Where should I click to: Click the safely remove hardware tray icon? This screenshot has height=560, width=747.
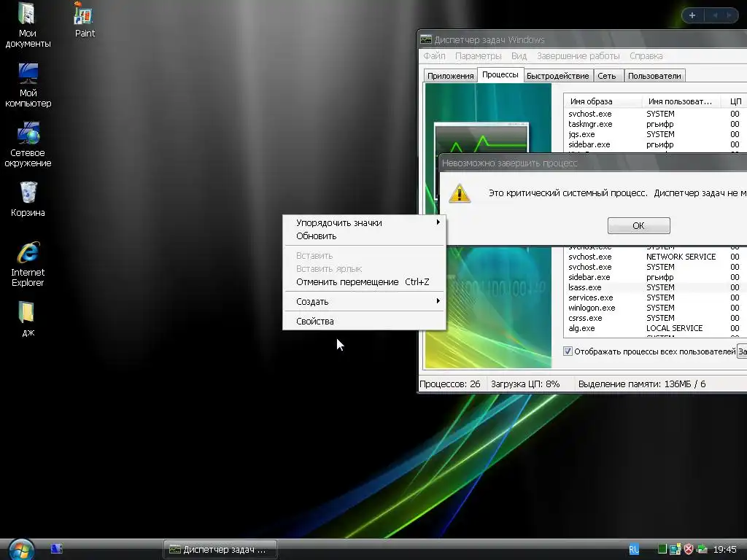pyautogui.click(x=702, y=550)
